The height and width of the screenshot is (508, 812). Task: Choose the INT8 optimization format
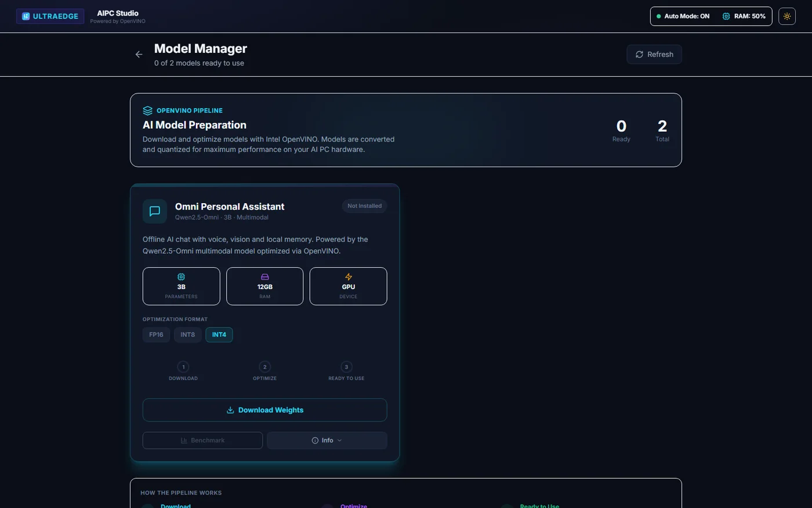pyautogui.click(x=187, y=334)
